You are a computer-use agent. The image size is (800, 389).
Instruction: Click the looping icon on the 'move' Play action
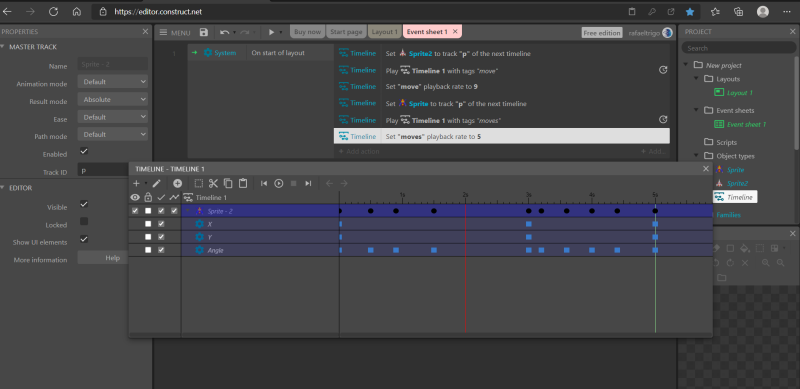(663, 70)
